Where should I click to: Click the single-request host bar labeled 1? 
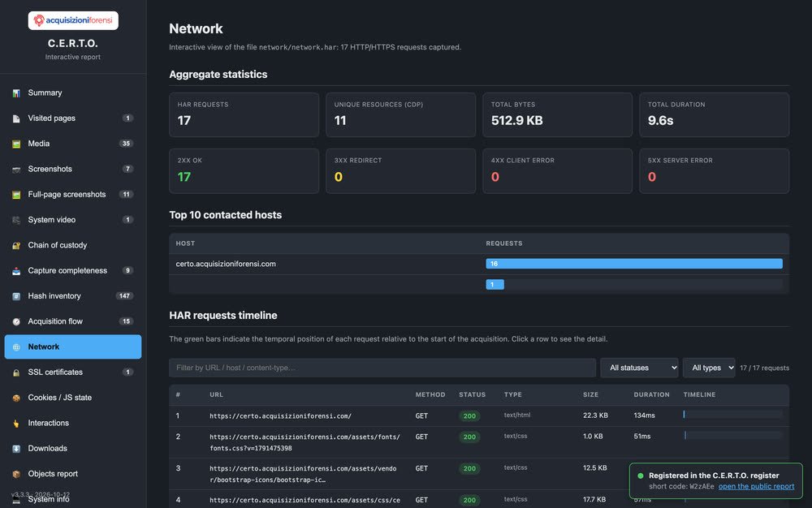[x=495, y=285]
